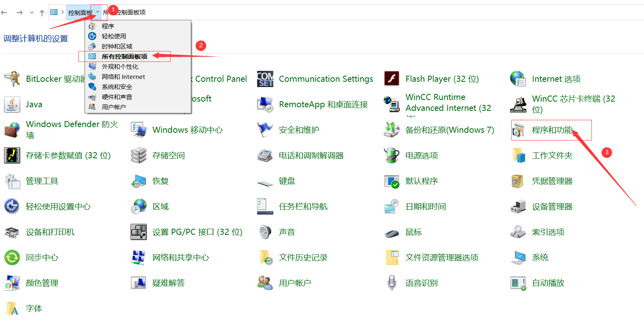Open the 轻松使用设置中心 link
Viewport: 644px width, 321px height.
tap(58, 206)
